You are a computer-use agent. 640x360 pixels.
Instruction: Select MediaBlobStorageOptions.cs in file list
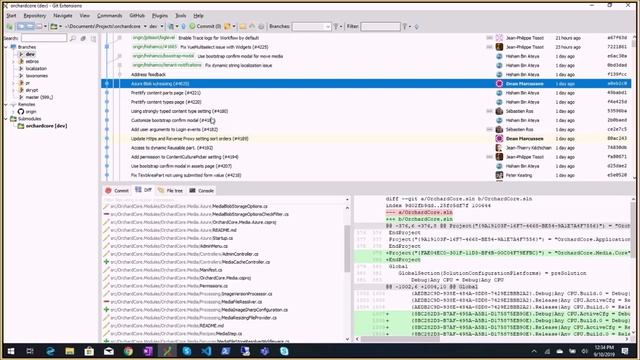[189, 207]
